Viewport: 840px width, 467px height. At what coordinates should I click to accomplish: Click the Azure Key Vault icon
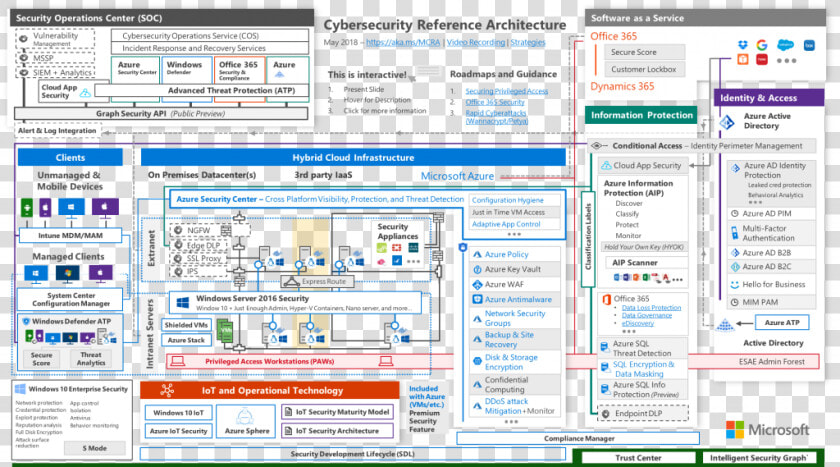pyautogui.click(x=477, y=269)
